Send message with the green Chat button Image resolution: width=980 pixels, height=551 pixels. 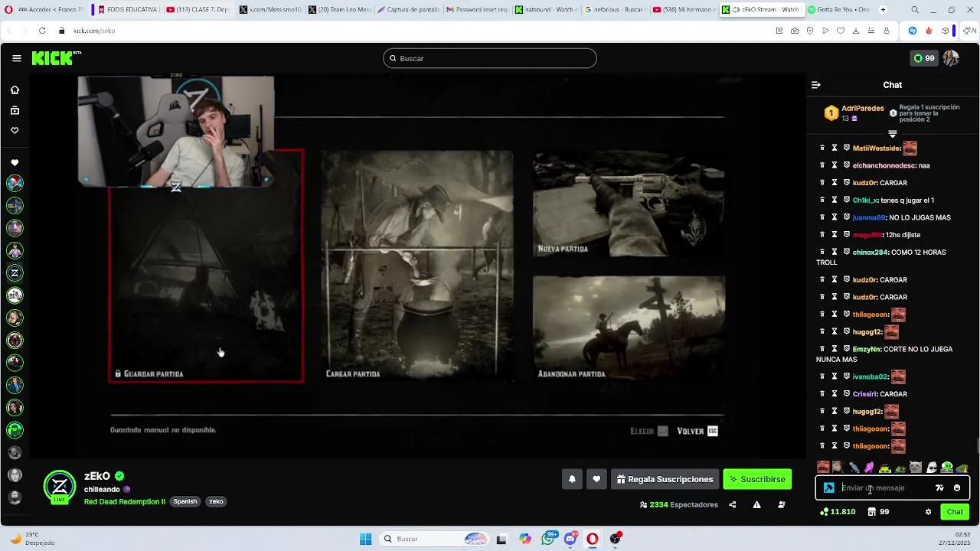[x=955, y=512]
